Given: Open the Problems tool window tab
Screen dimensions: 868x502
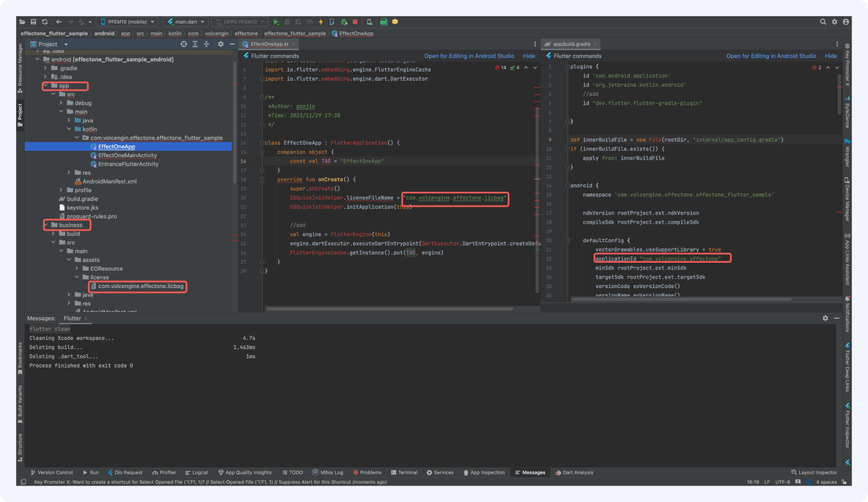Looking at the screenshot, I should (367, 472).
